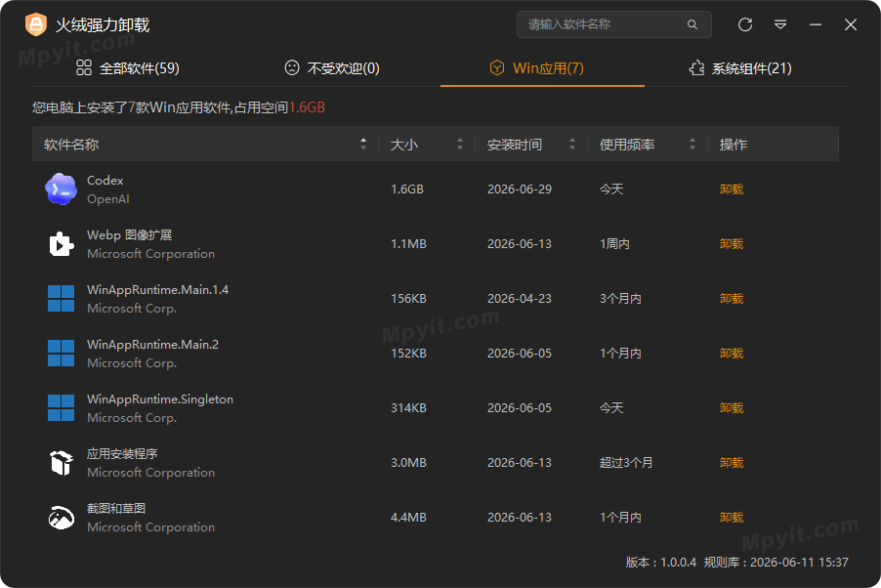
Task: Select the WinAppRuntime.Main.1.4 name
Action: pos(157,289)
